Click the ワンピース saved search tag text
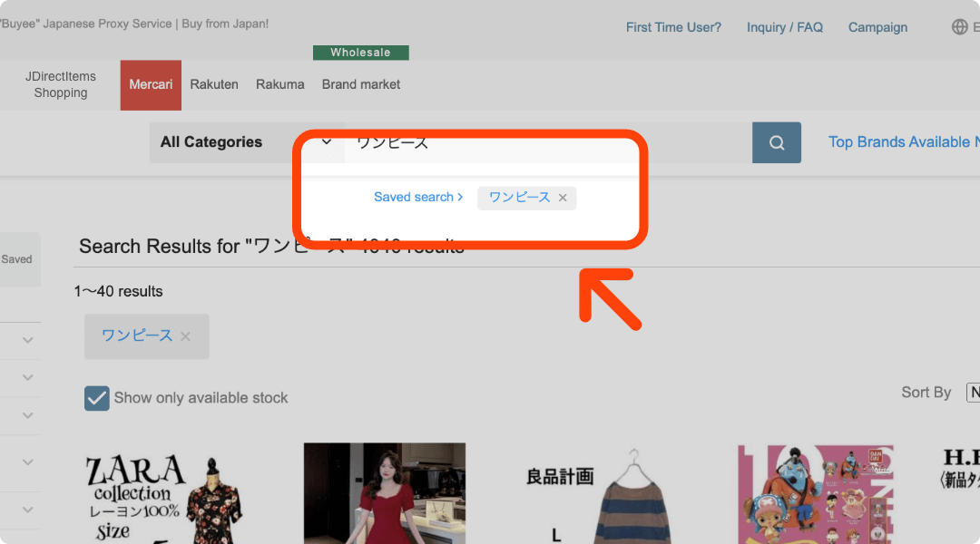 click(519, 198)
